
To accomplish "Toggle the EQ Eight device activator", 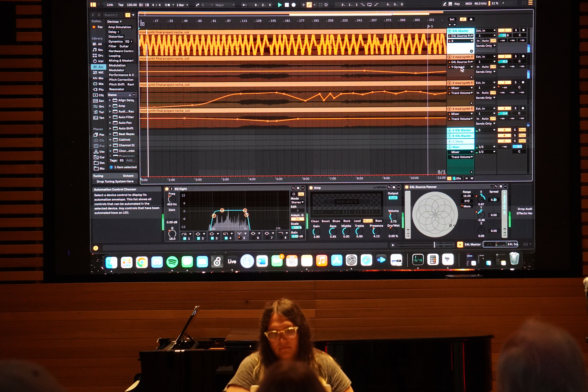I will click(167, 189).
